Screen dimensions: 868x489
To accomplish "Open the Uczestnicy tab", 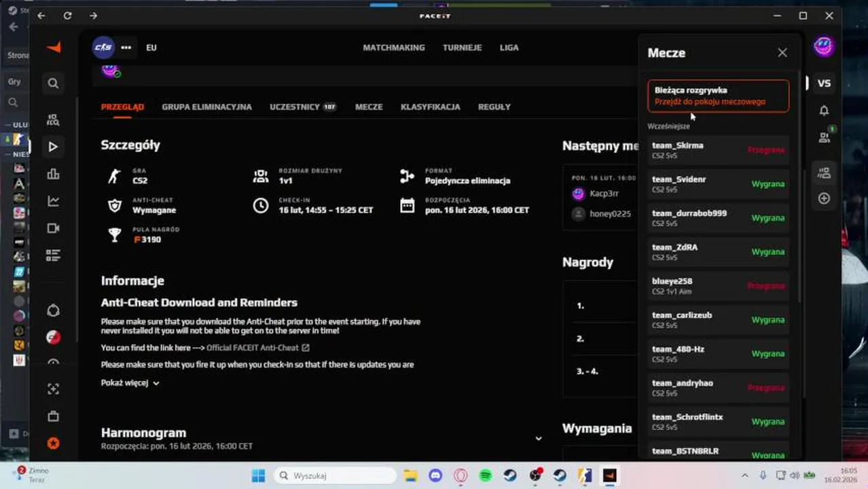I will [303, 107].
